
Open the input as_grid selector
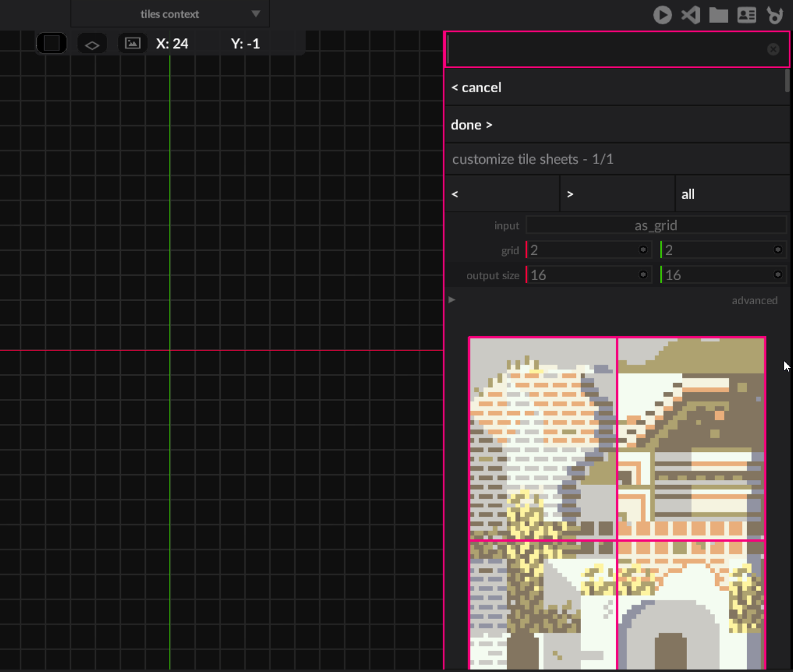point(656,225)
